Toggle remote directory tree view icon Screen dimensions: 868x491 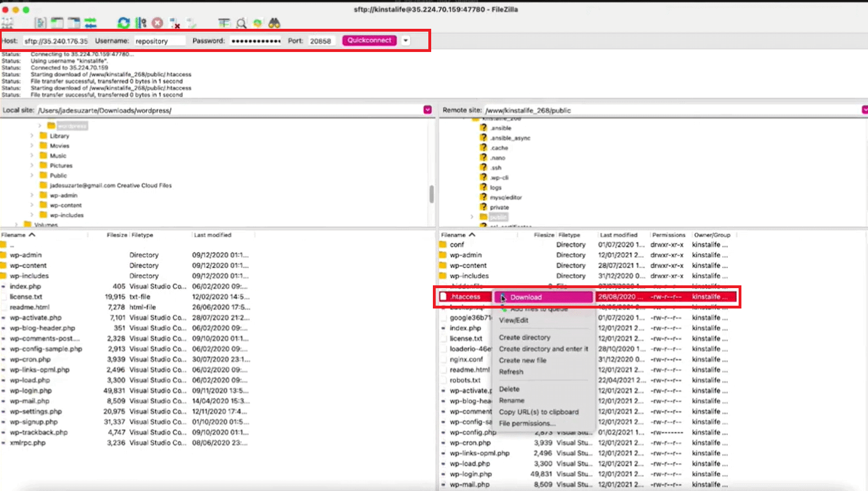(x=74, y=23)
